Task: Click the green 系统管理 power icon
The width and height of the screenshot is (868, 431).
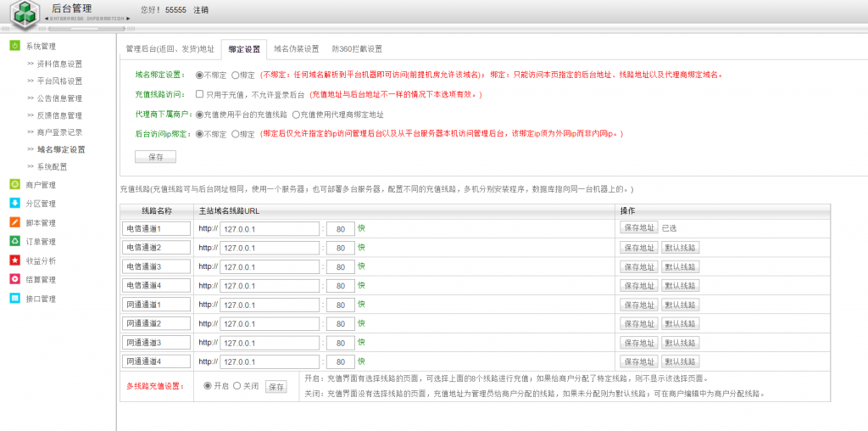Action: [14, 46]
